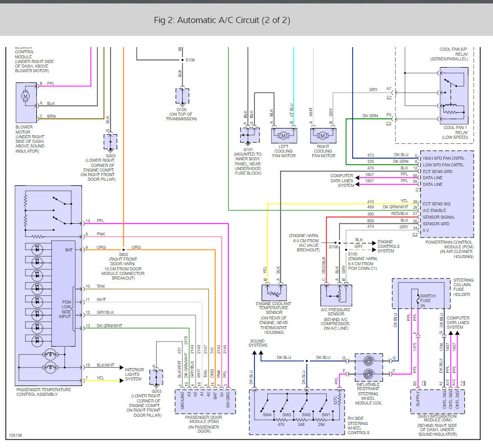Click the 'SOUND SYSTEMS' label
The height and width of the screenshot is (448, 493).
pos(258,343)
